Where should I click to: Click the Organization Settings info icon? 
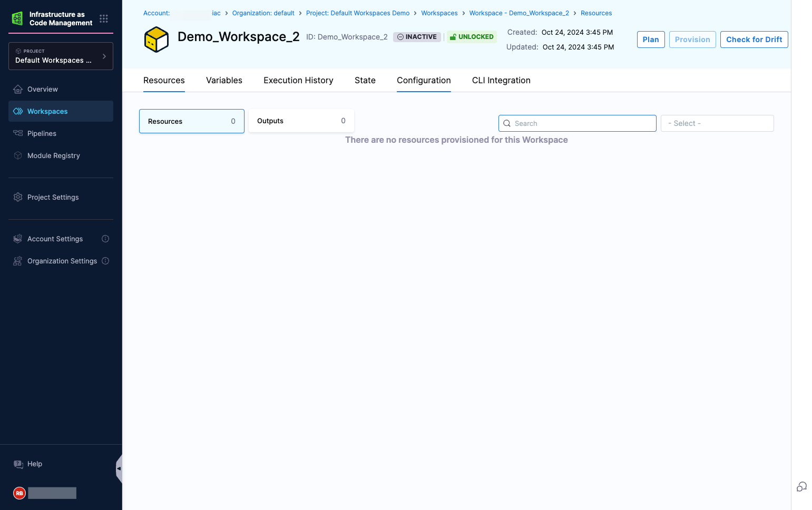(105, 261)
